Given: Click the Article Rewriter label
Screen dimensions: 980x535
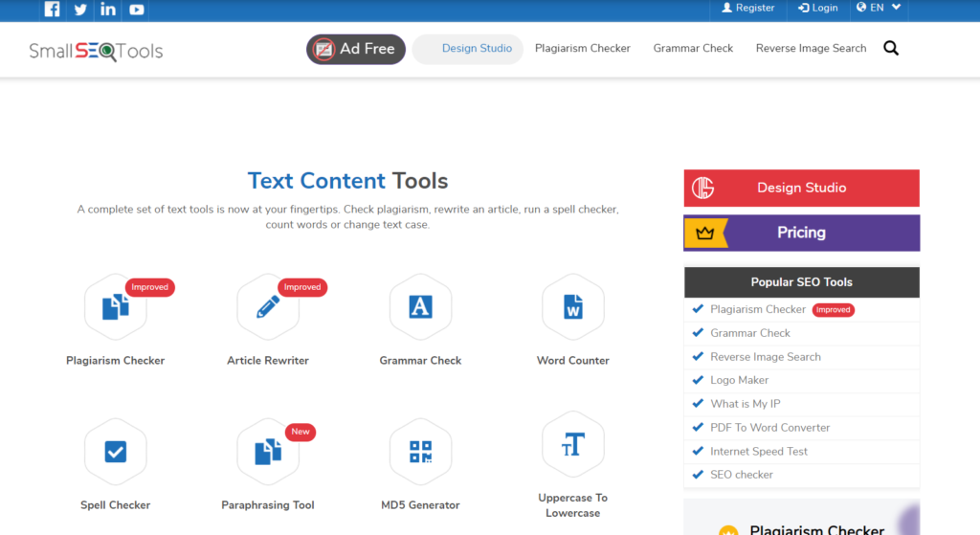Looking at the screenshot, I should [x=268, y=361].
